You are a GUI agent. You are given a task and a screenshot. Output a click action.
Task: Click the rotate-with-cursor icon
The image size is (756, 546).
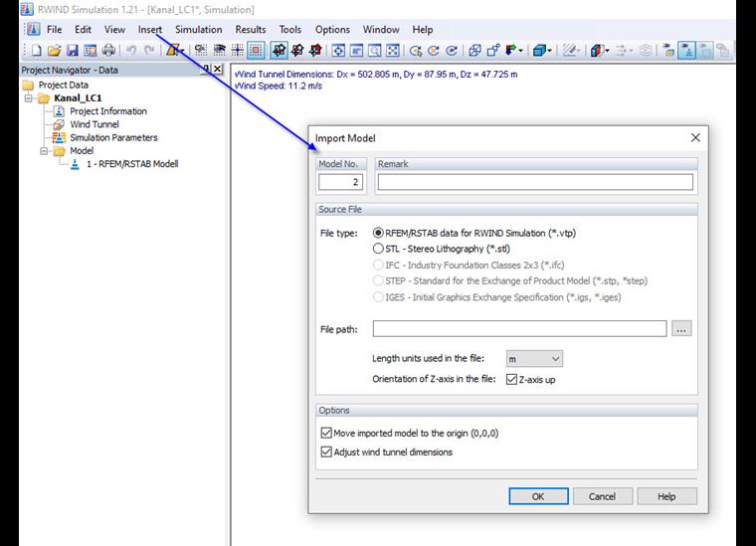[416, 50]
